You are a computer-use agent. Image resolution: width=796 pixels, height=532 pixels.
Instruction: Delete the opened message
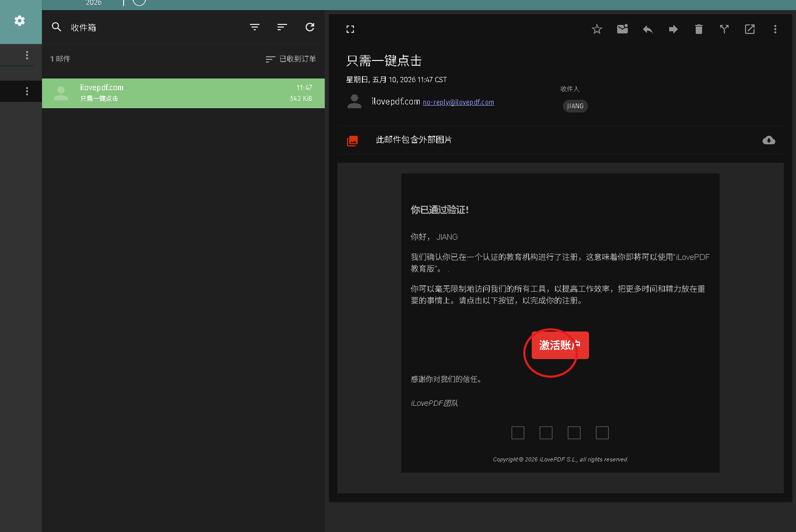[x=699, y=29]
